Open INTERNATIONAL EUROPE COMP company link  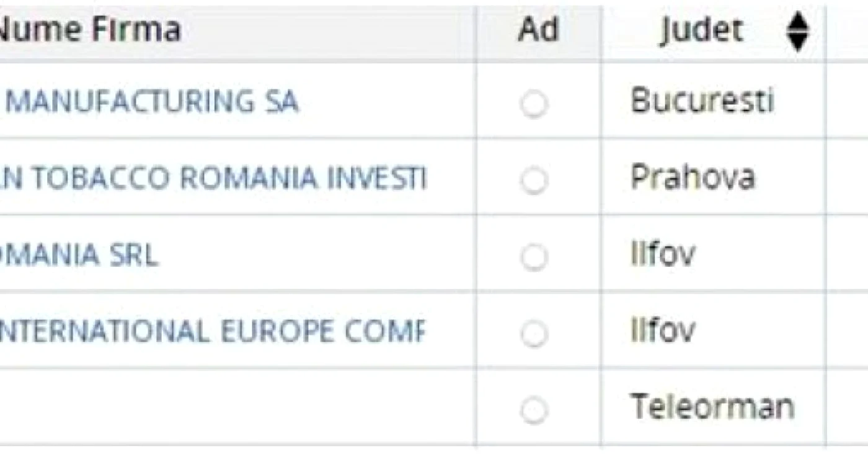[x=213, y=331]
